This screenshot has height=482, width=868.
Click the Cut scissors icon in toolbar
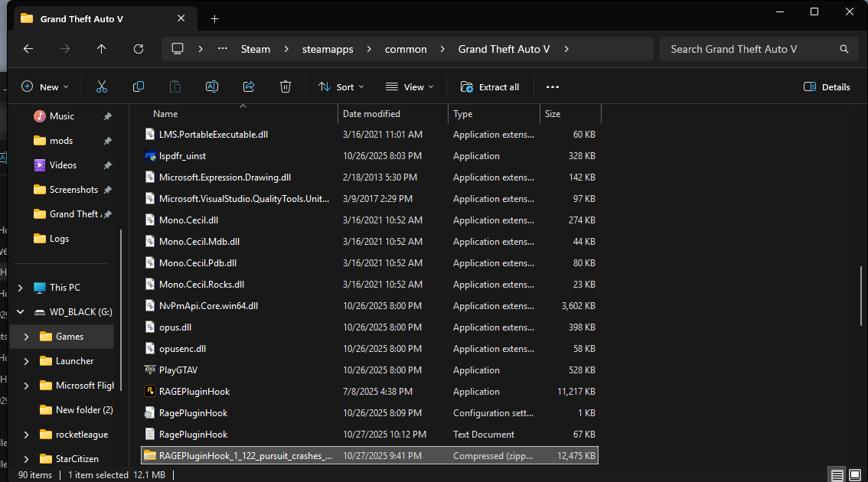pos(102,87)
